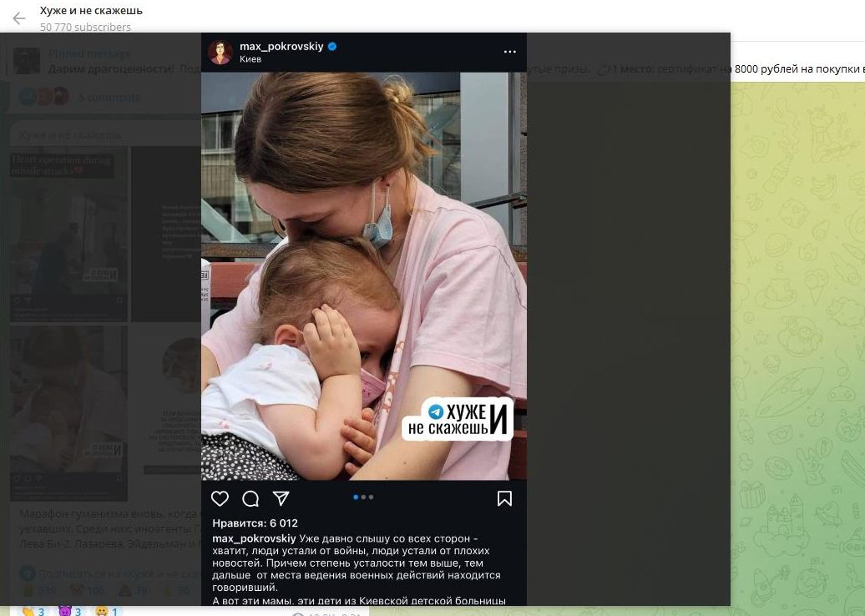Click the carousel page indicator dots
Image resolution: width=865 pixels, height=616 pixels.
point(363,497)
